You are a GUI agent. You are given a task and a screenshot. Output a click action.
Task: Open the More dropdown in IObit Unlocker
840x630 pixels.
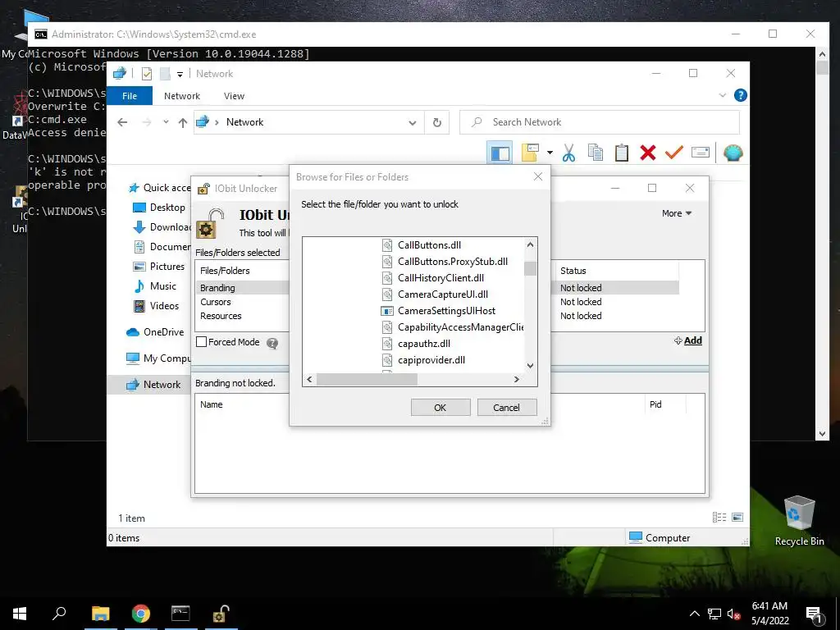coord(677,213)
